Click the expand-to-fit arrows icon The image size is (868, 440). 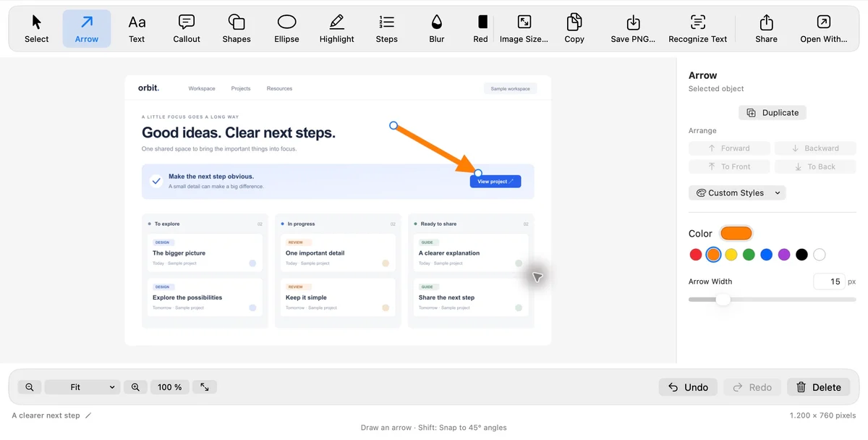tap(205, 387)
